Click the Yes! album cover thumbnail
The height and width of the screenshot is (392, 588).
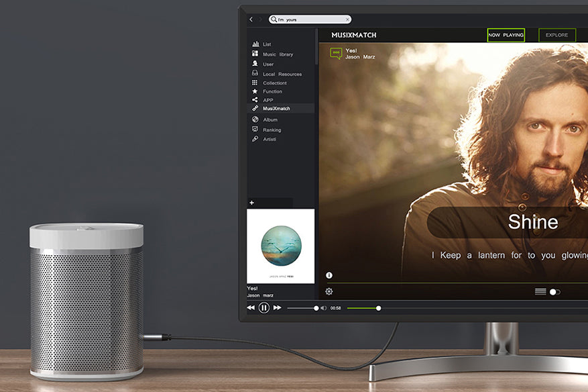pos(280,246)
